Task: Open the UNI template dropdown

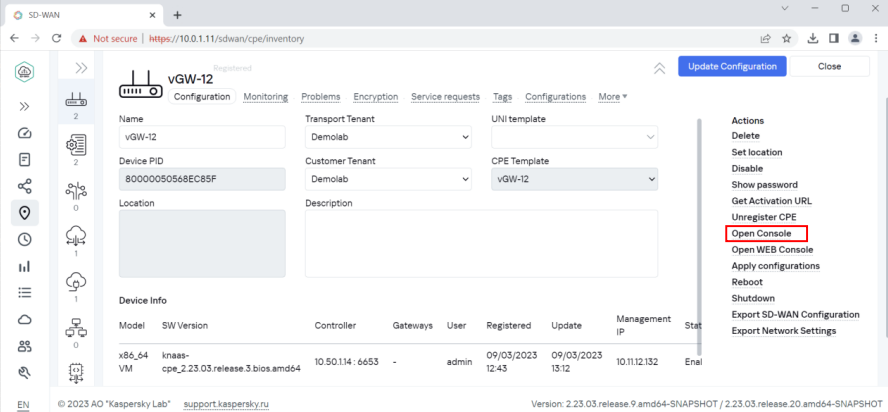Action: coord(574,137)
